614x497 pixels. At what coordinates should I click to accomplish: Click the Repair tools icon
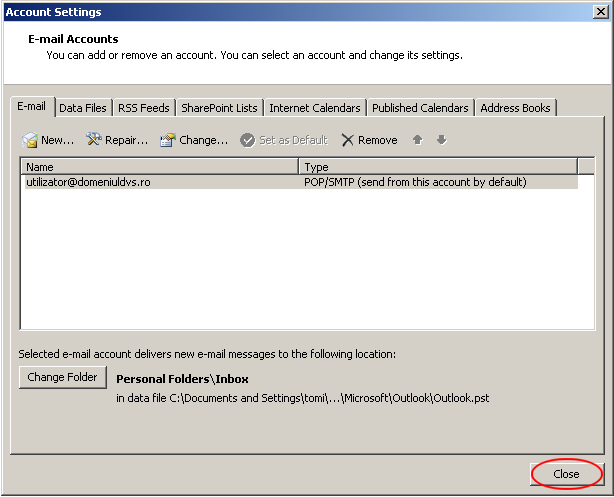pyautogui.click(x=94, y=139)
